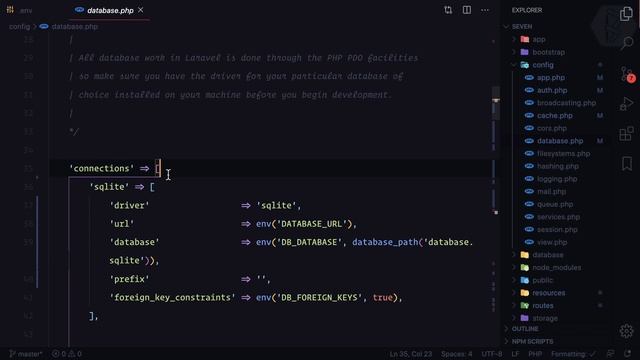Image resolution: width=640 pixels, height=360 pixels.
Task: Open the editor More Actions ellipsis
Action: click(x=485, y=10)
